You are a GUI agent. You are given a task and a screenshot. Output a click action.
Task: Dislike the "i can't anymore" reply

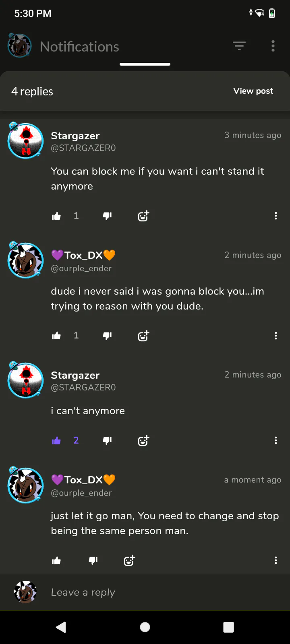[107, 441]
